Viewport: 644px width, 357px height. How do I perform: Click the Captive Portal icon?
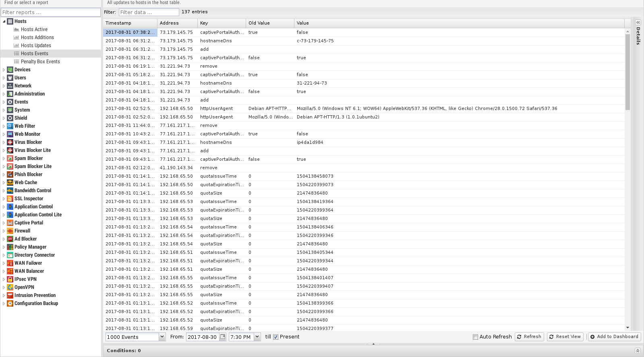pos(10,223)
